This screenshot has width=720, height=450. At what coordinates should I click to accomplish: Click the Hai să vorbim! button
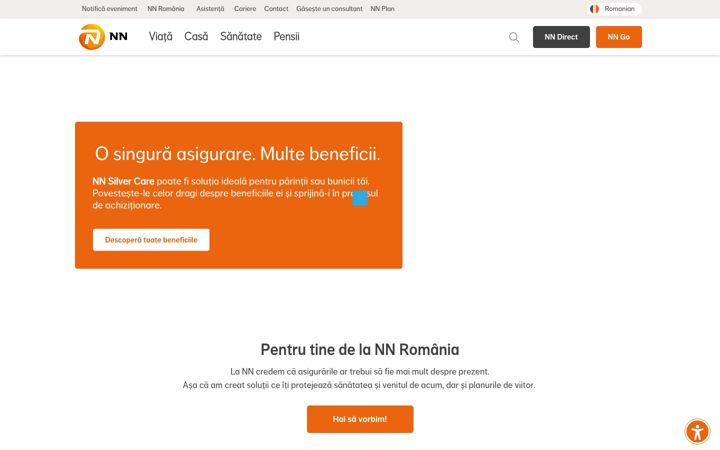[360, 419]
